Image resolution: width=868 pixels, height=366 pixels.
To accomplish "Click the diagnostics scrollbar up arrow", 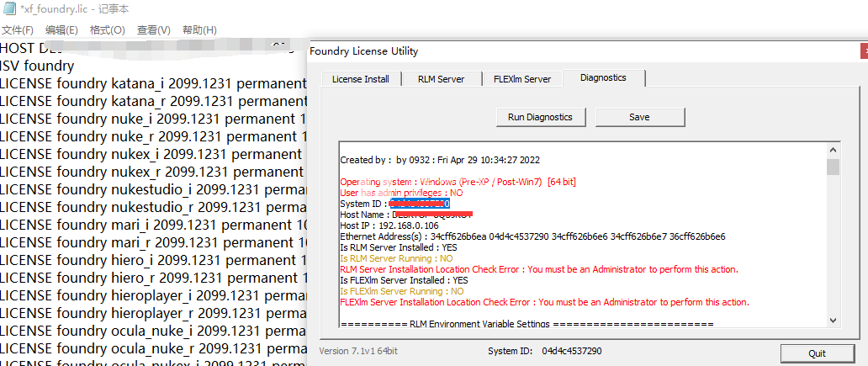I will pos(833,150).
